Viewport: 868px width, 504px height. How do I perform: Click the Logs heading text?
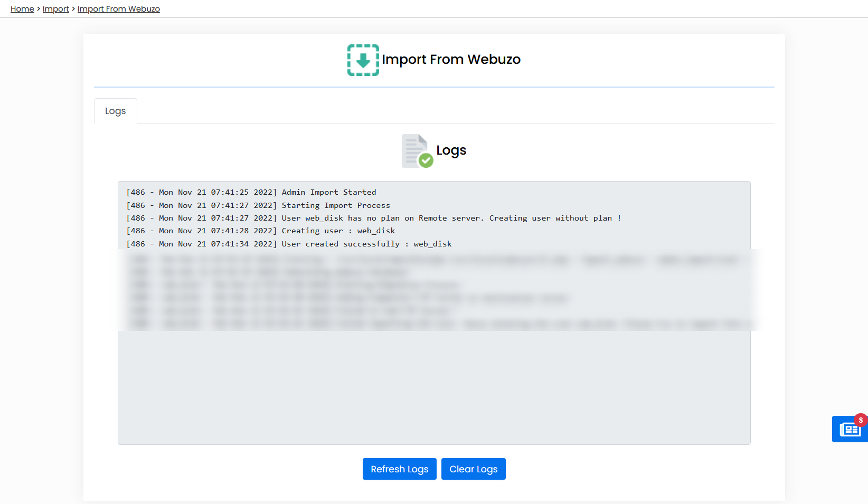[x=451, y=150]
